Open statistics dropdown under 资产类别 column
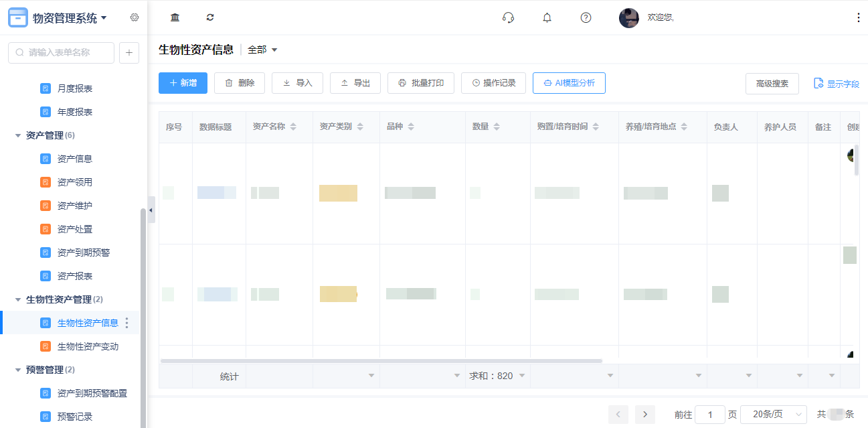This screenshot has width=868, height=428. [x=371, y=376]
